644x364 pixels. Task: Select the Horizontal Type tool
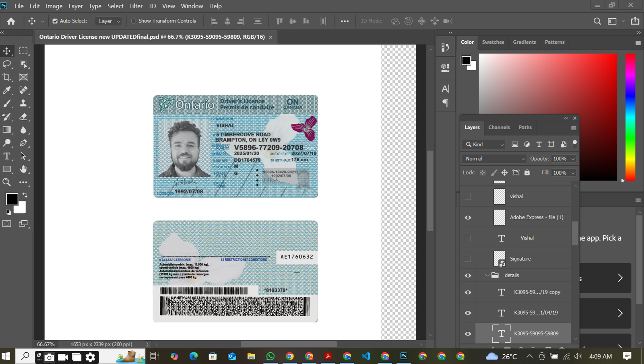(x=7, y=156)
